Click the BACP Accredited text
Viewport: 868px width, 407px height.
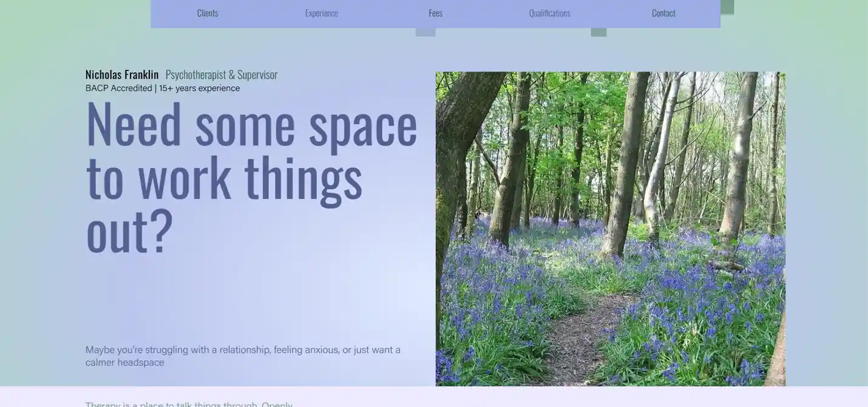click(119, 89)
